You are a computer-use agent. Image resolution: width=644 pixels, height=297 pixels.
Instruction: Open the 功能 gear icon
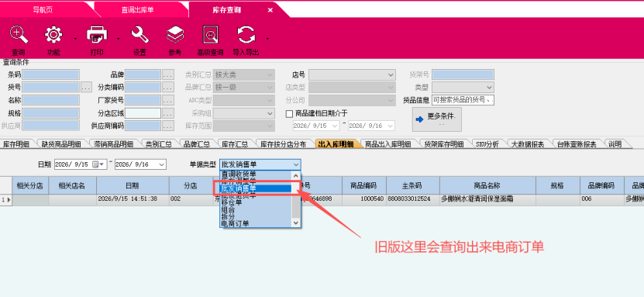(x=53, y=35)
